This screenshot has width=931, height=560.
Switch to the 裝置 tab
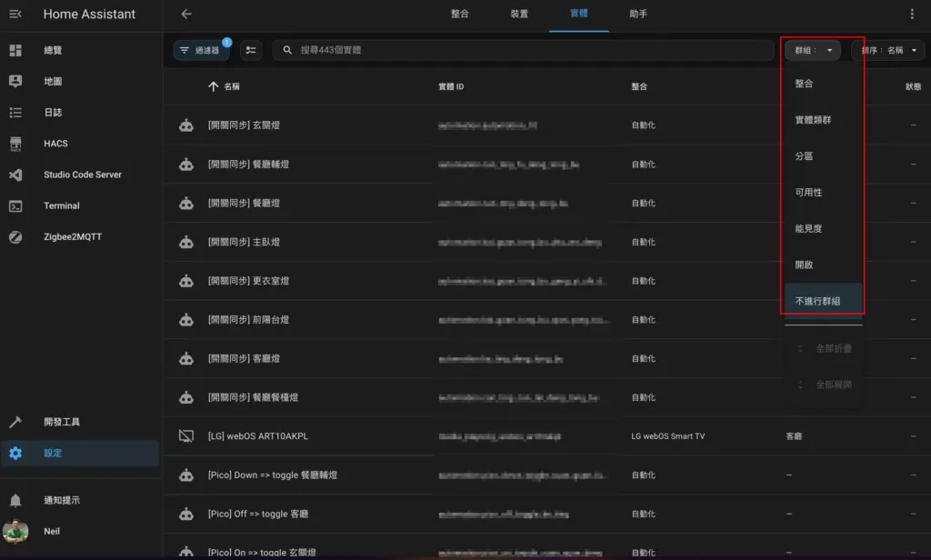pos(518,15)
